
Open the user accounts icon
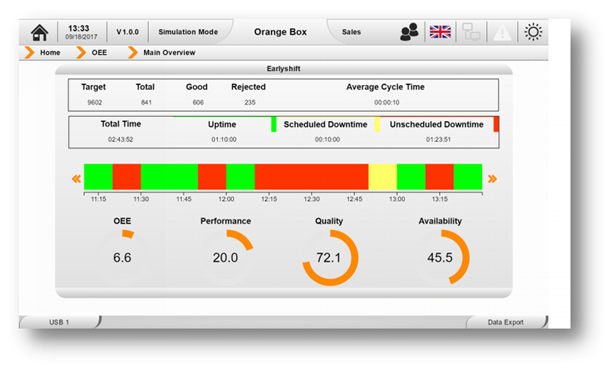[409, 32]
